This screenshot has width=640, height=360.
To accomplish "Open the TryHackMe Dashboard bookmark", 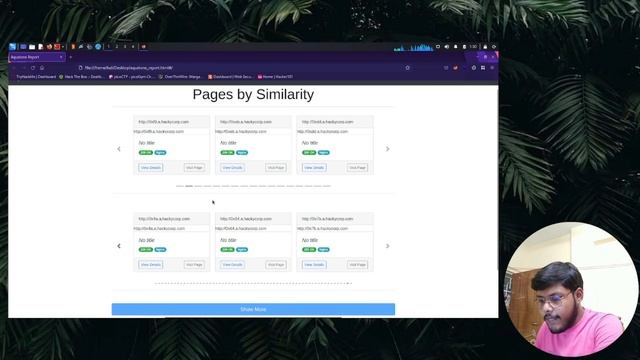I will pyautogui.click(x=35, y=77).
